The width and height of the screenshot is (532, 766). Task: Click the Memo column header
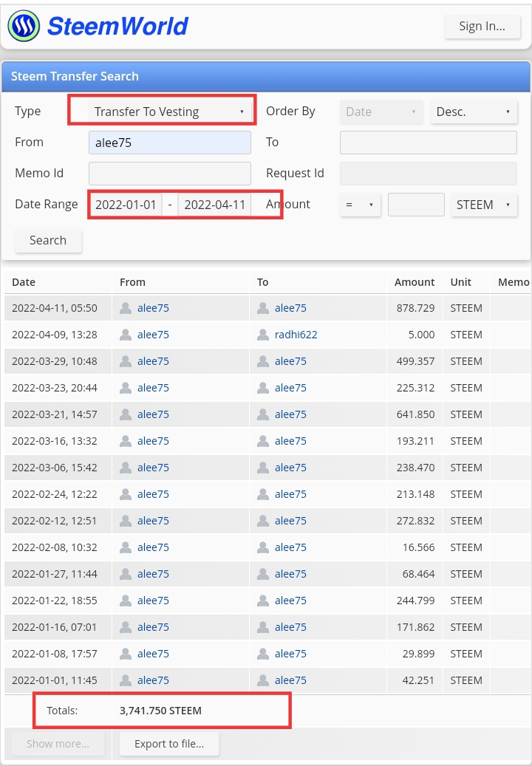[x=514, y=282]
